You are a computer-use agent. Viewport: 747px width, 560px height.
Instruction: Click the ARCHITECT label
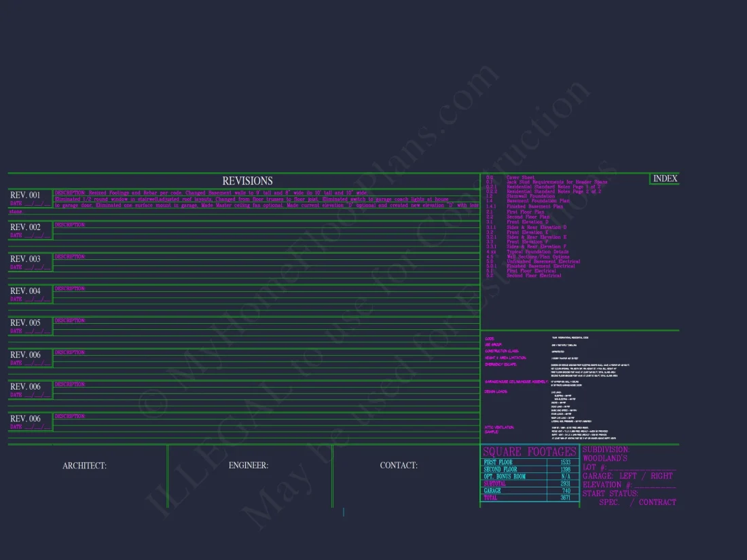tap(84, 466)
